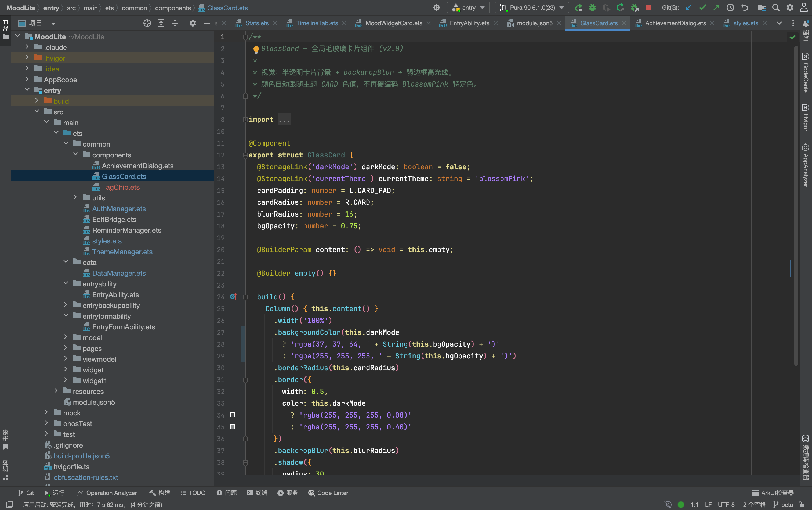The height and width of the screenshot is (510, 812).
Task: Click locate file target icon in project panel
Action: [147, 23]
